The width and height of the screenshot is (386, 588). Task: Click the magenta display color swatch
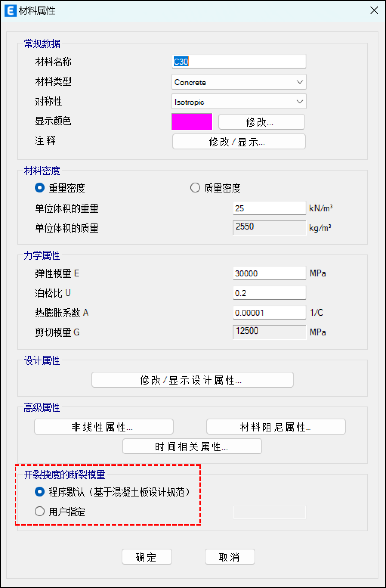192,121
